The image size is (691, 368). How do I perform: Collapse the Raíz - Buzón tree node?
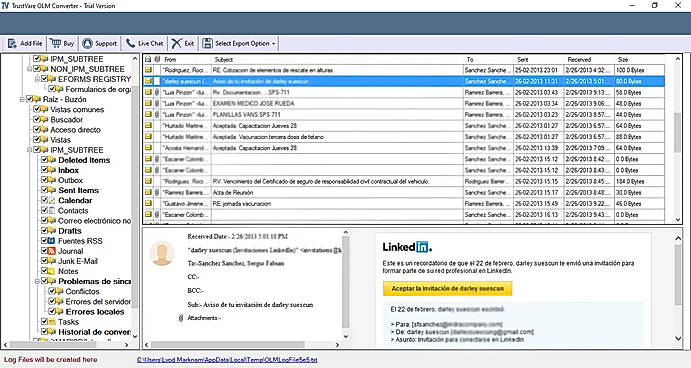pos(22,100)
